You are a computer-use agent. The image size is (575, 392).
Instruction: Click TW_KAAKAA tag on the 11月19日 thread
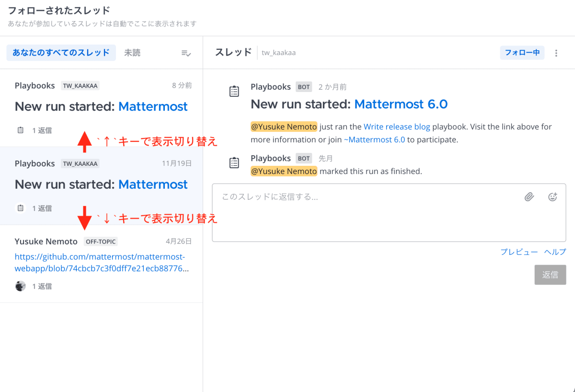point(80,164)
